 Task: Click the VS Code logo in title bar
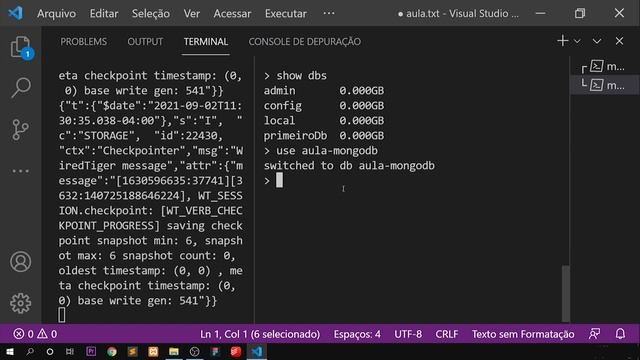16,13
